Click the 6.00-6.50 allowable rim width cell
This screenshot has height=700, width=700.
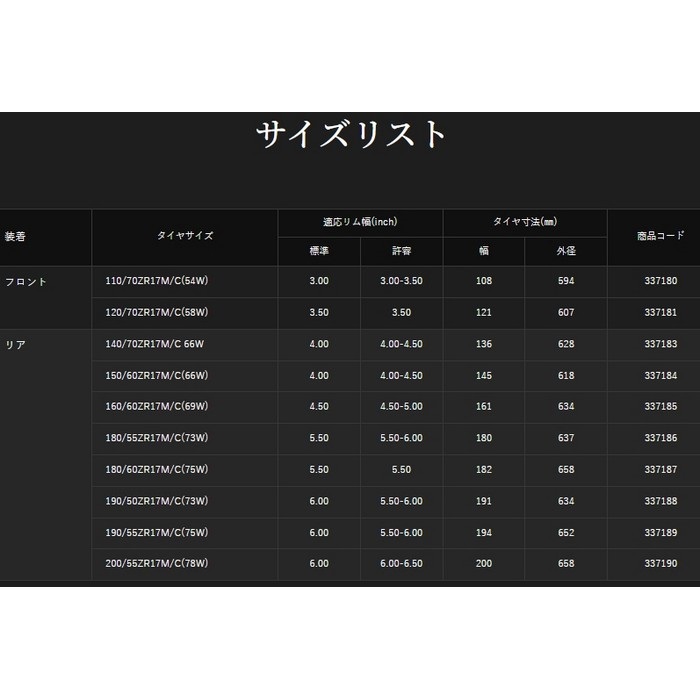401,564
